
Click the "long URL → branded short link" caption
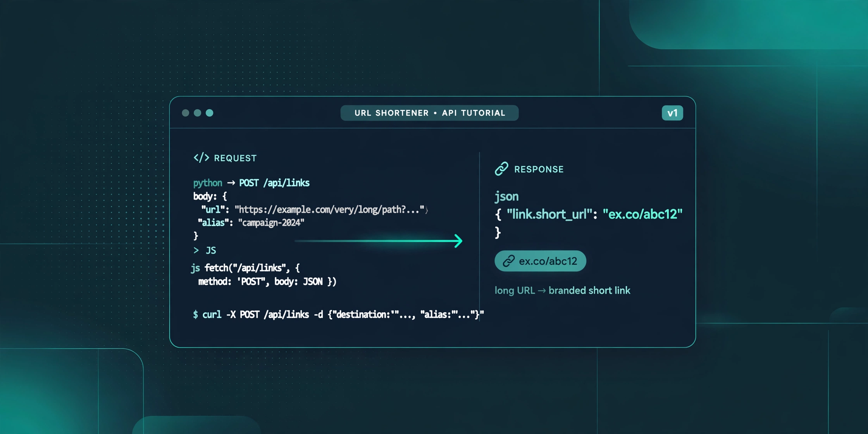[562, 290]
